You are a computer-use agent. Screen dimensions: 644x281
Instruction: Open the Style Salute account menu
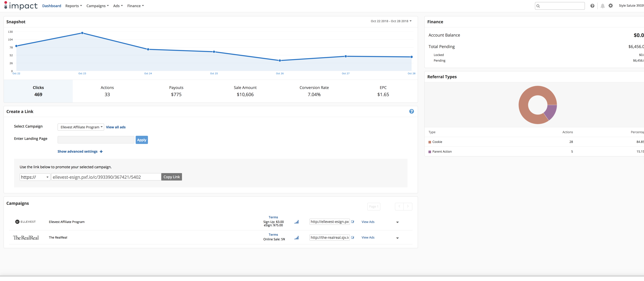click(x=631, y=5)
